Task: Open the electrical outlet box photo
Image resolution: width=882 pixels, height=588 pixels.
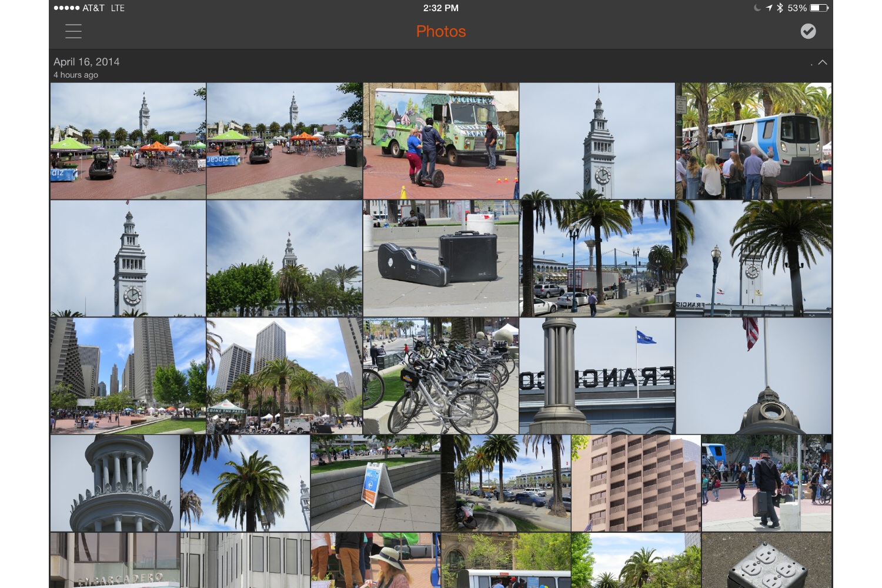Action: pos(767,560)
